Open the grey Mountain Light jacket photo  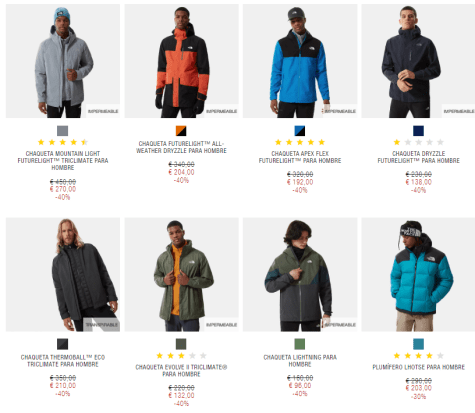click(63, 61)
